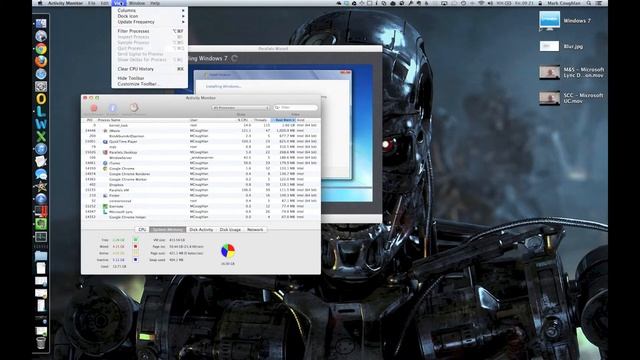The width and height of the screenshot is (640, 360).
Task: Choose Hide Toolbar menu item
Action: tap(149, 78)
